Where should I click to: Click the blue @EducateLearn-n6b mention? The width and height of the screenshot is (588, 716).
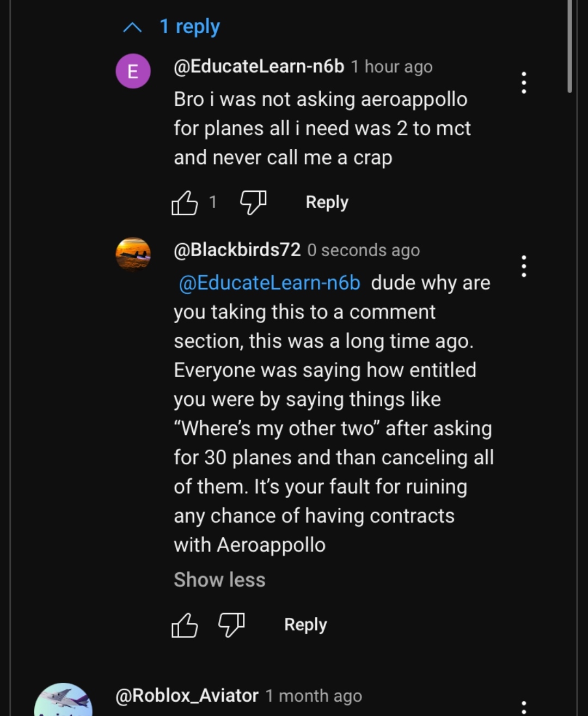point(269,283)
